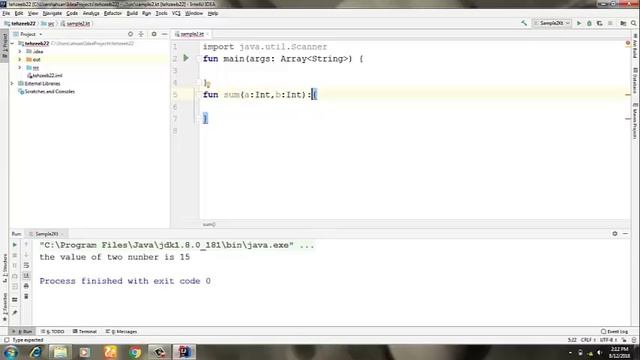Run with coverage from the toolbar
The height and width of the screenshot is (360, 640).
click(599, 23)
